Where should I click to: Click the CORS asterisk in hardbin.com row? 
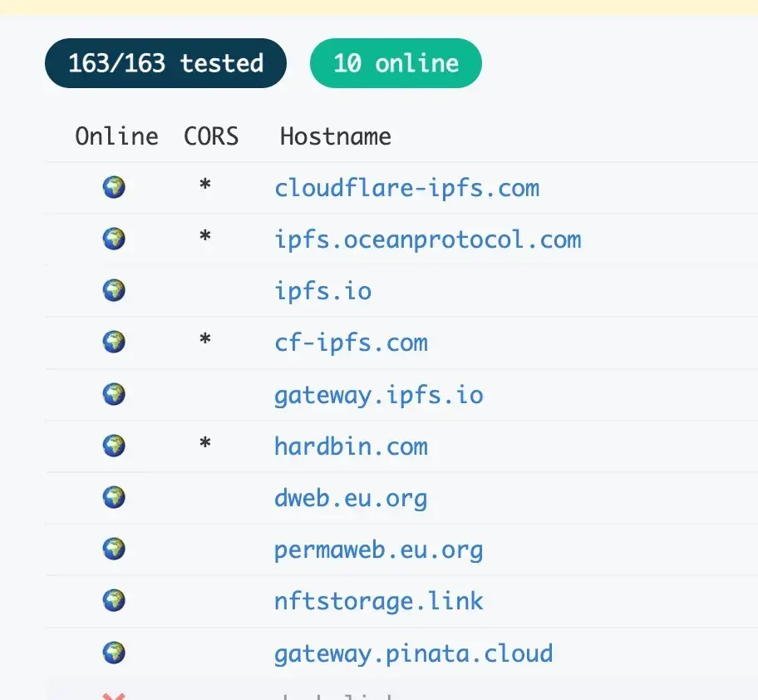pos(205,443)
